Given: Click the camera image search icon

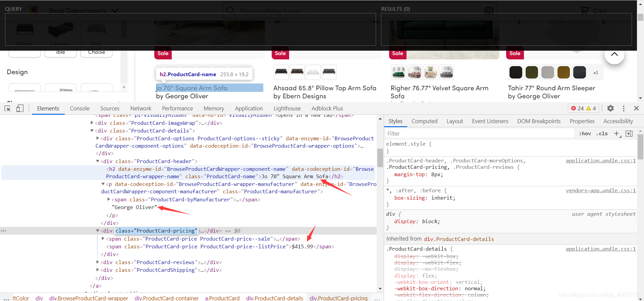Looking at the screenshot, I should [489, 10].
